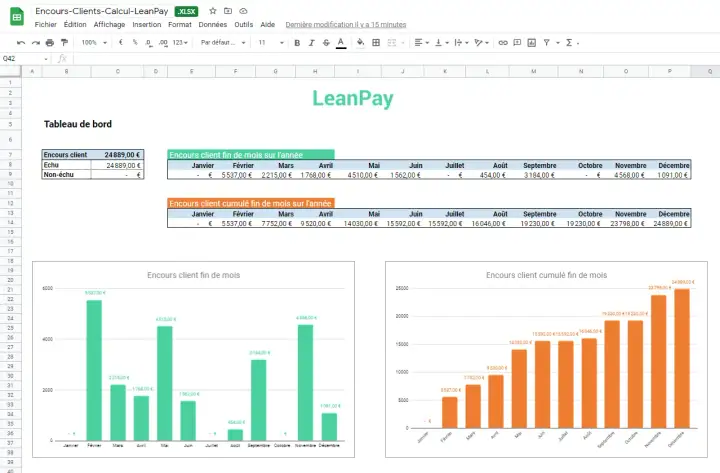Open the 'Par défaut' font dropdown
Viewport: 720px width, 473px height.
tap(223, 43)
